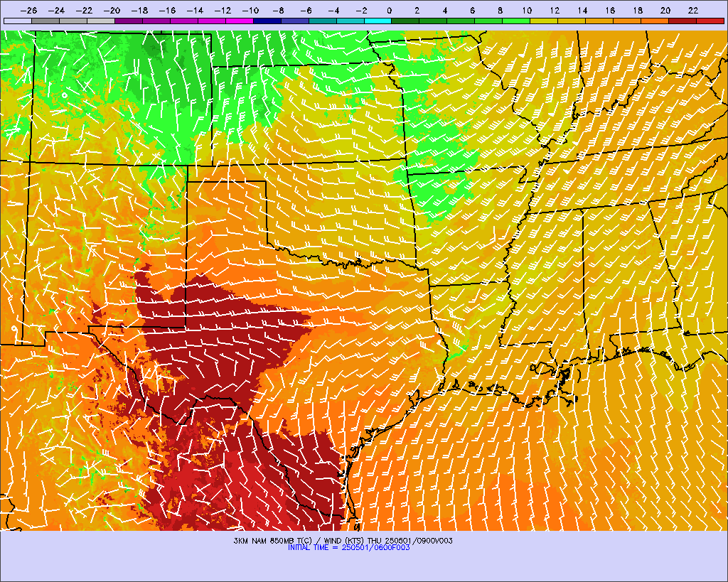Click the "16" legend label

(610, 10)
